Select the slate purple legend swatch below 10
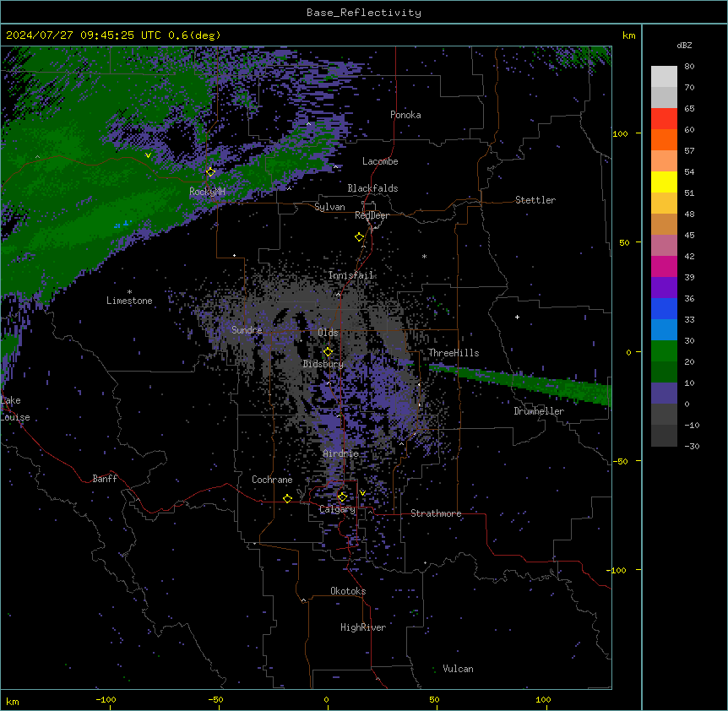This screenshot has width=728, height=711. tap(664, 393)
